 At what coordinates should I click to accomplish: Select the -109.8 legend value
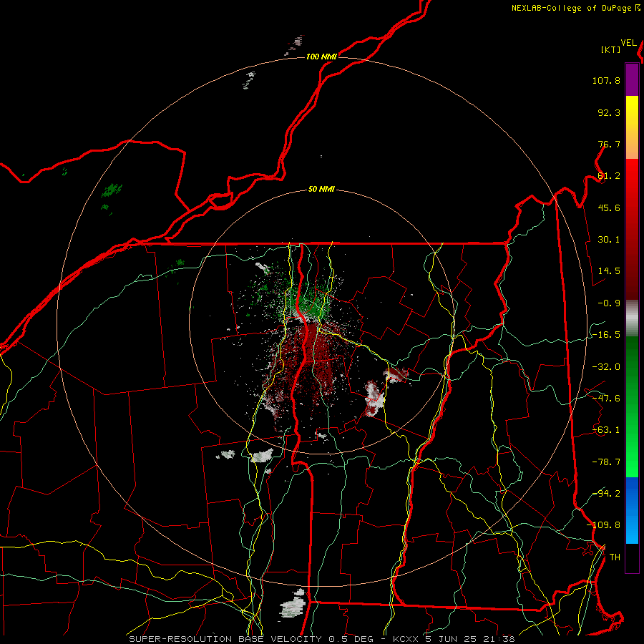(x=603, y=525)
